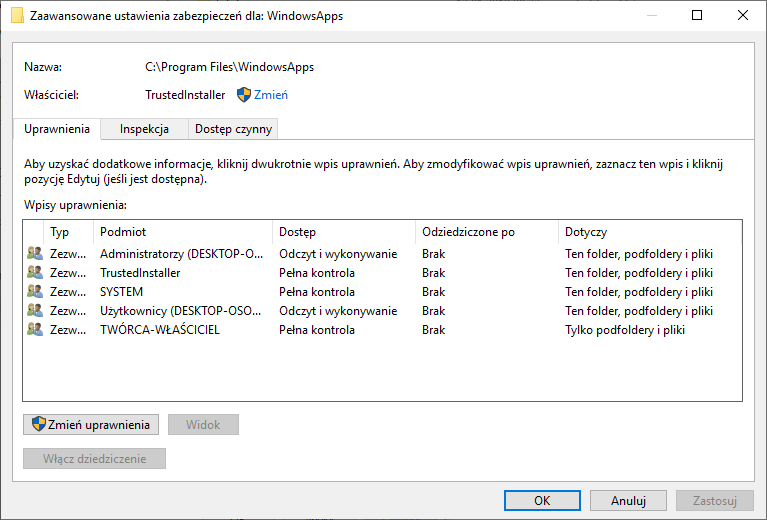Click the folder icon in title bar
Viewport: 767px width, 520px height.
tap(17, 15)
